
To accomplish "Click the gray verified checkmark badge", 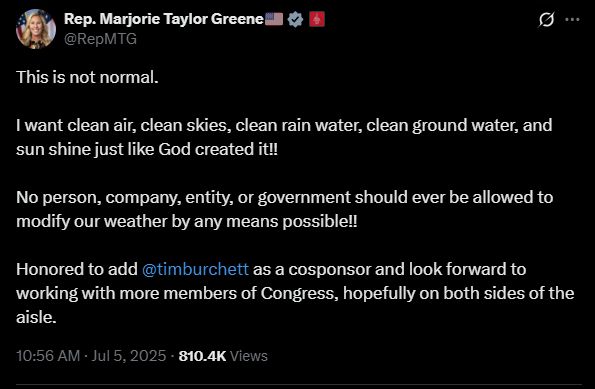I will pos(295,19).
